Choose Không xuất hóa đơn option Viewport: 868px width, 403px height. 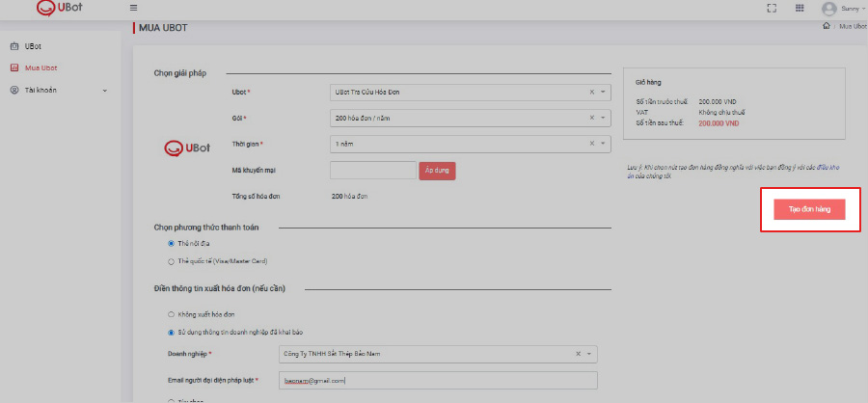171,314
